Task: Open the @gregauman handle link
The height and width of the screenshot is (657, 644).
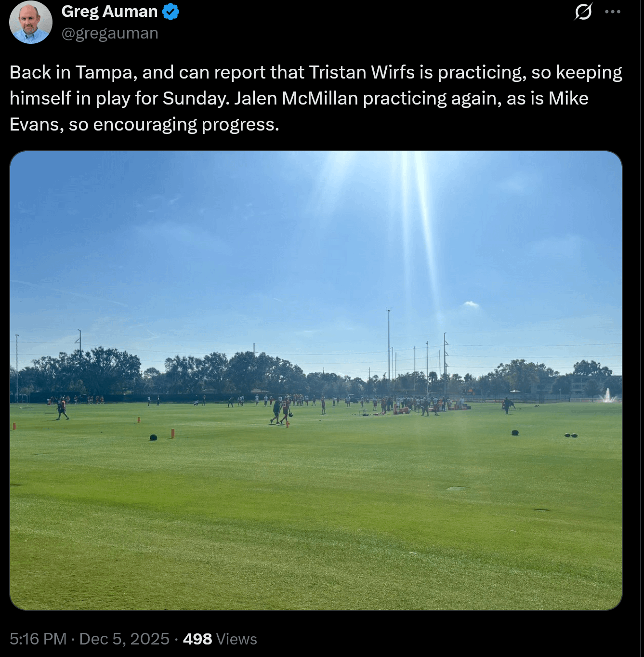Action: click(x=110, y=33)
